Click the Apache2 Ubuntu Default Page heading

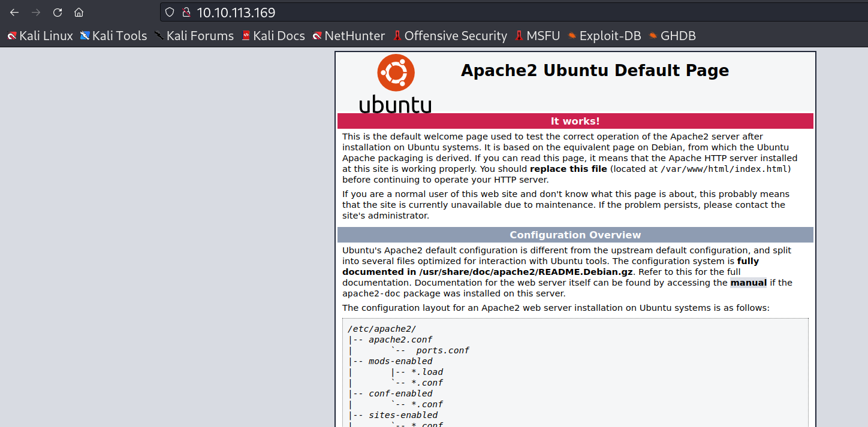point(595,70)
